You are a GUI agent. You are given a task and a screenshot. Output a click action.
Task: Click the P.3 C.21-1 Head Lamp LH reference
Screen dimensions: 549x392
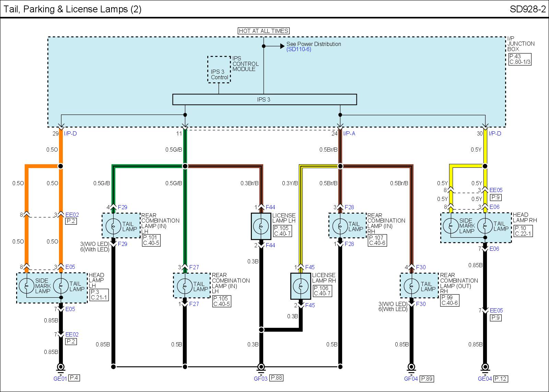pyautogui.click(x=99, y=295)
